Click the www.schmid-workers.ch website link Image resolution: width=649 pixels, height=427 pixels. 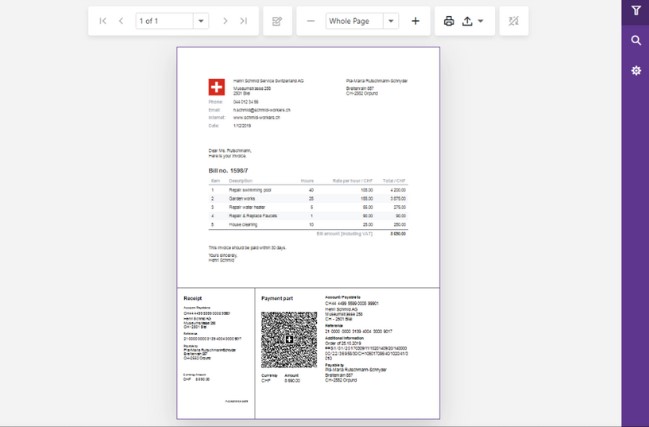coord(254,118)
